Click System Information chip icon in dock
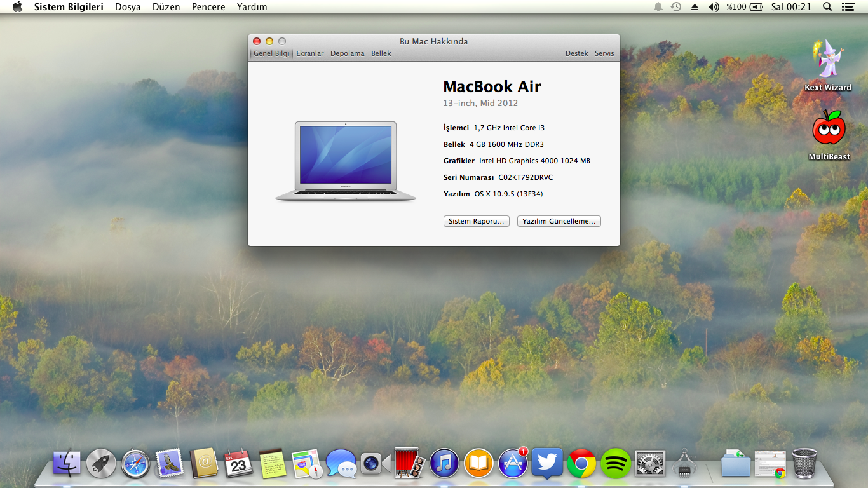This screenshot has width=868, height=488. (x=684, y=464)
